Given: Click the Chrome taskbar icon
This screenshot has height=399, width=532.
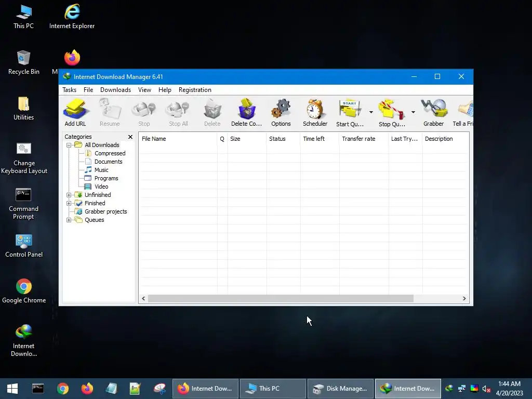Looking at the screenshot, I should [x=62, y=389].
